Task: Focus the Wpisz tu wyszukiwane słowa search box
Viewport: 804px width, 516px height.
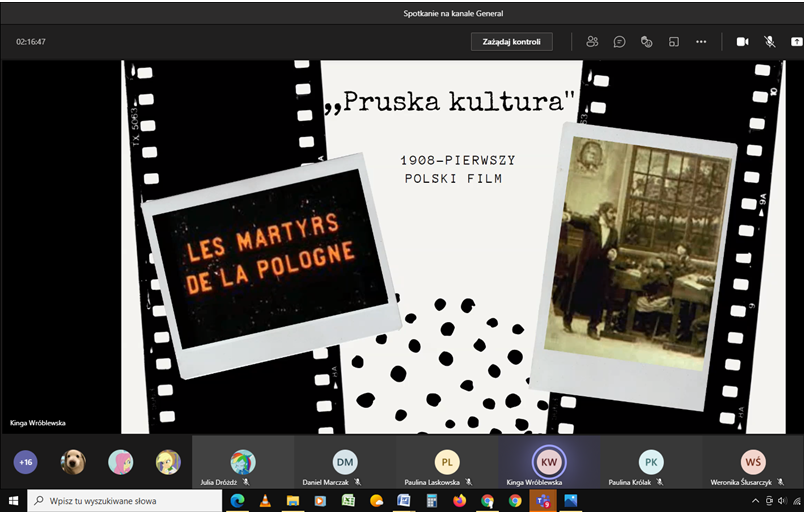Action: pos(125,501)
